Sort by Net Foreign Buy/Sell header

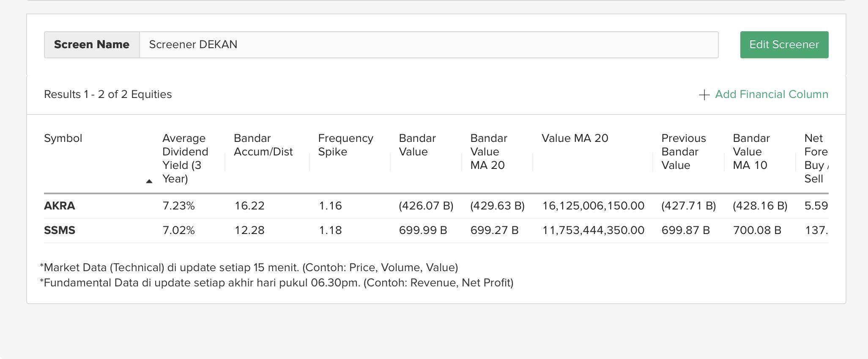816,158
